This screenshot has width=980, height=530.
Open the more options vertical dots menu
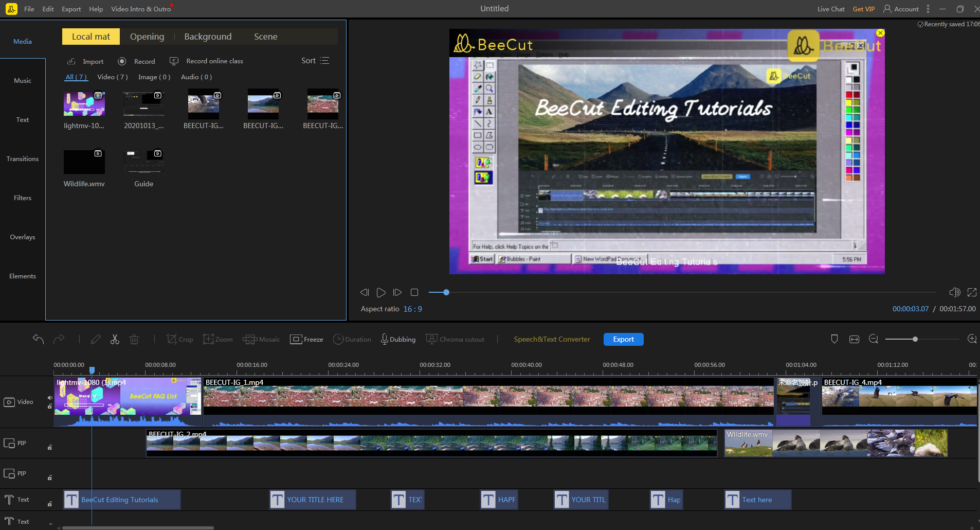click(928, 9)
